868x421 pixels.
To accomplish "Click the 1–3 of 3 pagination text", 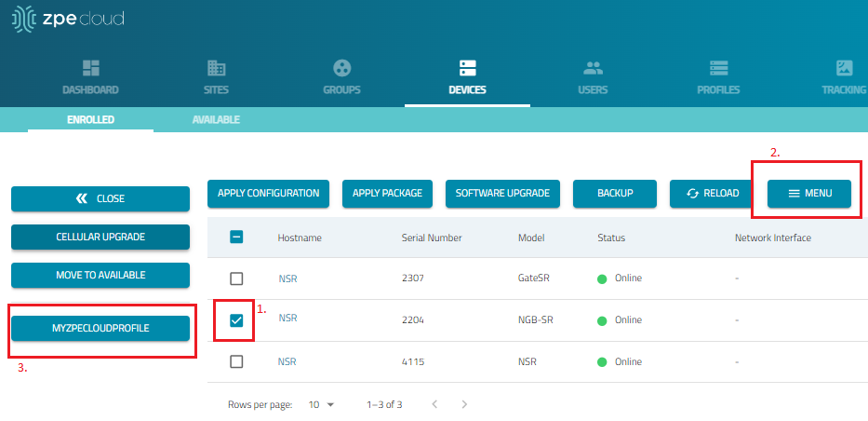I will 384,404.
